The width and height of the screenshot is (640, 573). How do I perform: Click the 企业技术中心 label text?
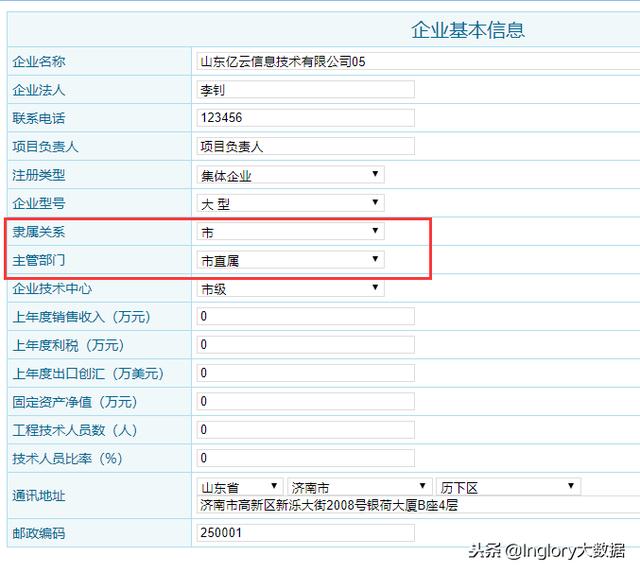pos(52,289)
